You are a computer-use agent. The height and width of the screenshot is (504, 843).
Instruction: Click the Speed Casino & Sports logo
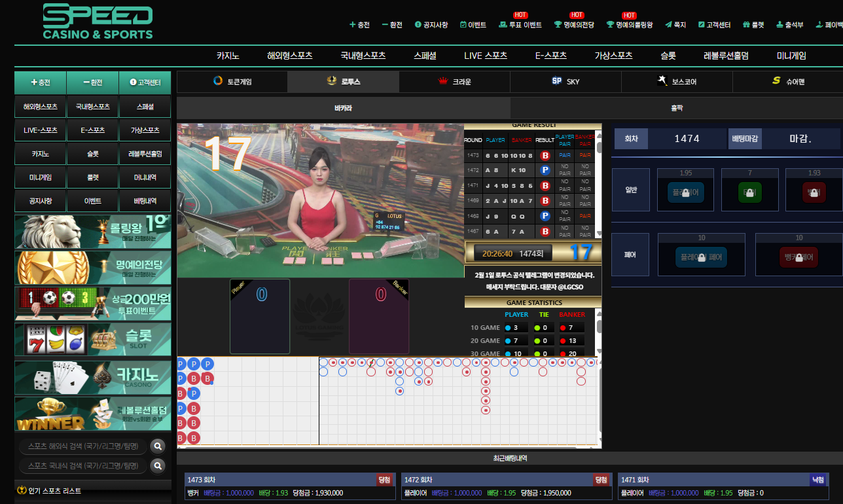(98, 22)
